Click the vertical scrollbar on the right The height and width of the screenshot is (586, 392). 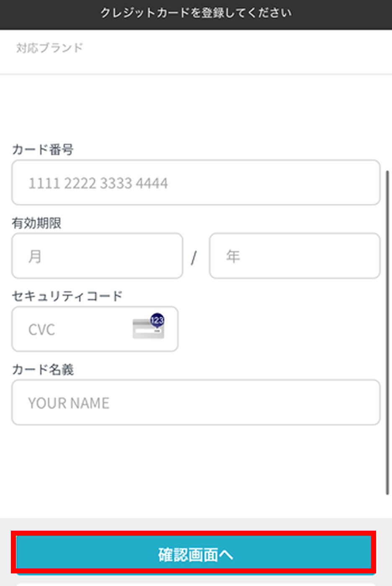coord(387,331)
